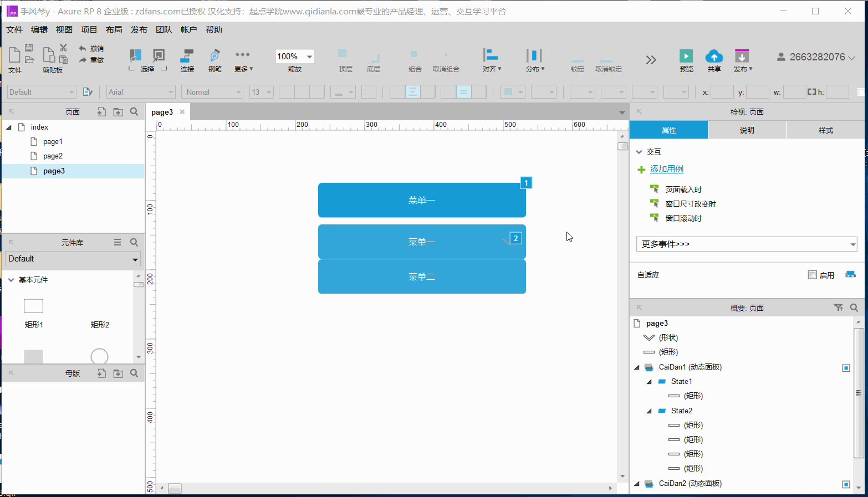Open the 文件 menu

pyautogui.click(x=14, y=30)
